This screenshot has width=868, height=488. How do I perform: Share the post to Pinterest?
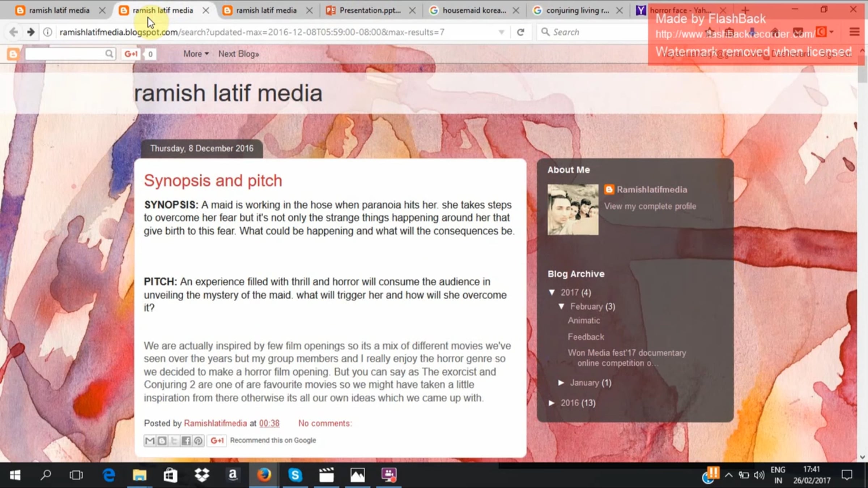(x=198, y=441)
